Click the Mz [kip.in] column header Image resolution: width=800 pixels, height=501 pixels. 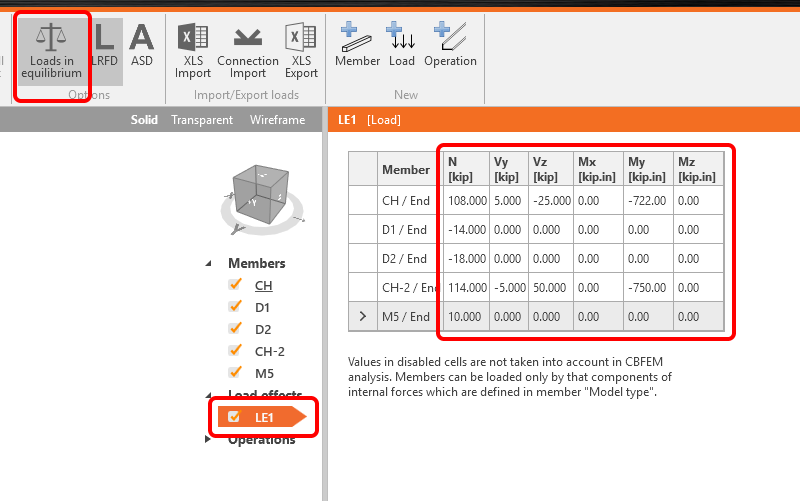(x=698, y=169)
